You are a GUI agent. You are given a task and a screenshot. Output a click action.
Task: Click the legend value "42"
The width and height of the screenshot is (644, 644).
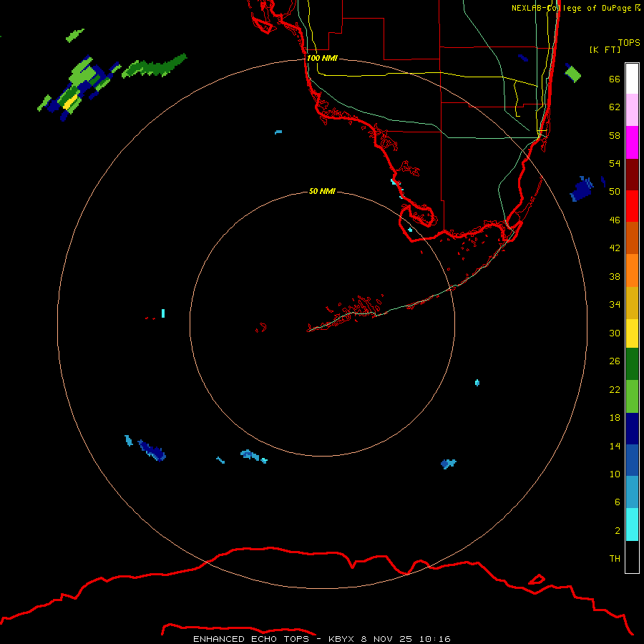click(x=615, y=248)
